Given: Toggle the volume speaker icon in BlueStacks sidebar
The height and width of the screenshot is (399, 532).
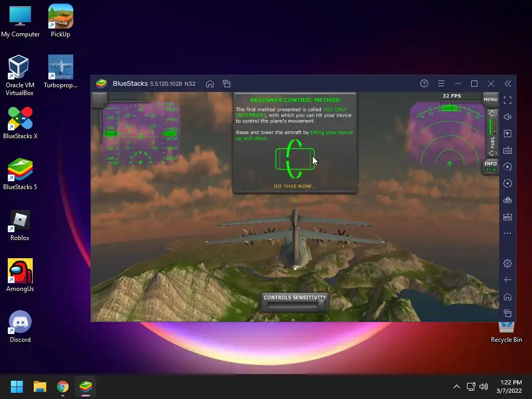Looking at the screenshot, I should click(x=508, y=117).
